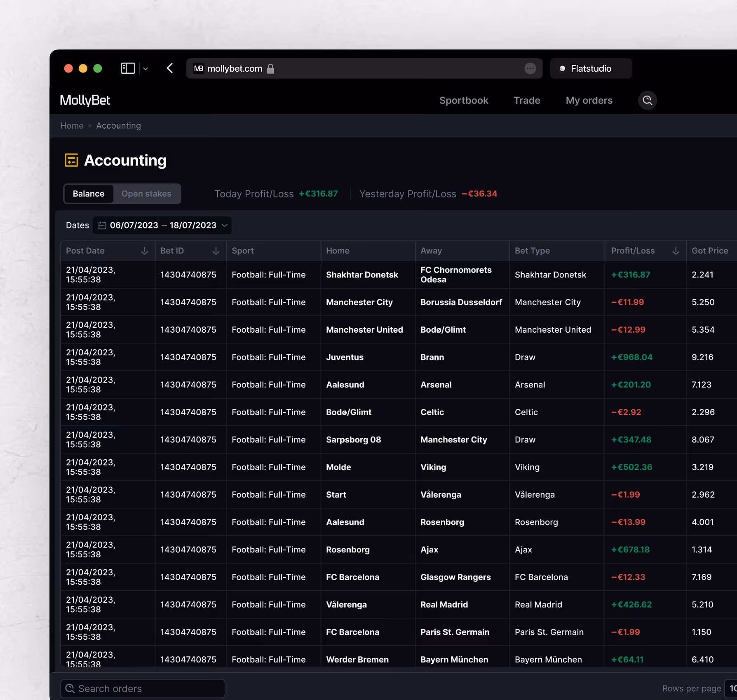Click the +€968.04 profit value
Viewport: 737px width, 700px height.
tap(631, 357)
